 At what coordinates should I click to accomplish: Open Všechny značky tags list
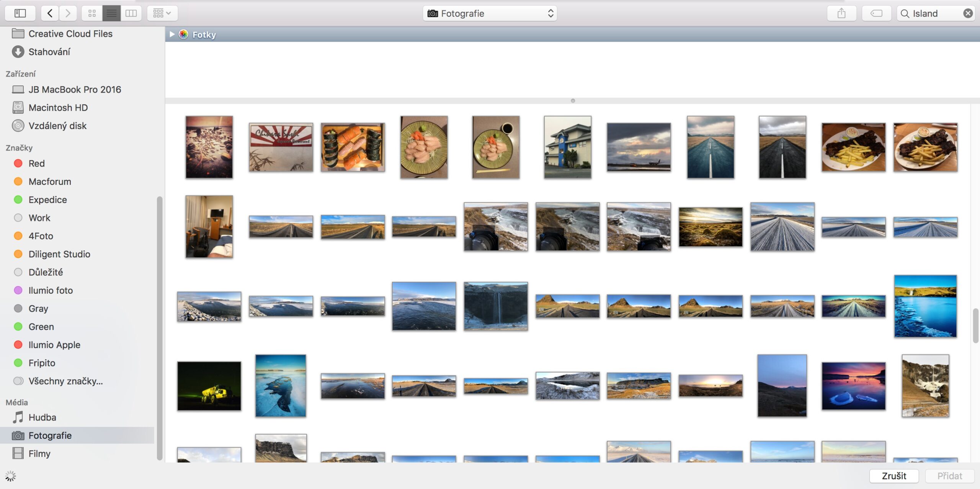(65, 381)
